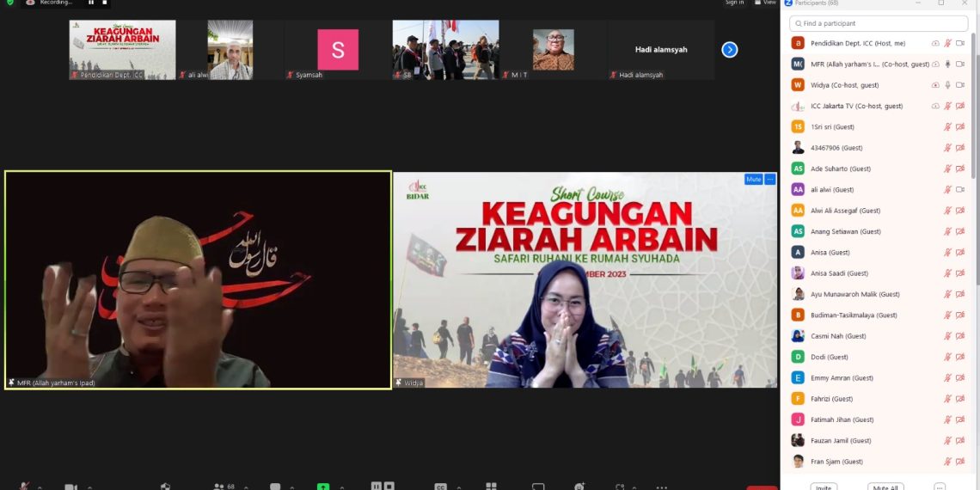Click camera-off icon for Alwi Ali Assegaf

tap(960, 211)
